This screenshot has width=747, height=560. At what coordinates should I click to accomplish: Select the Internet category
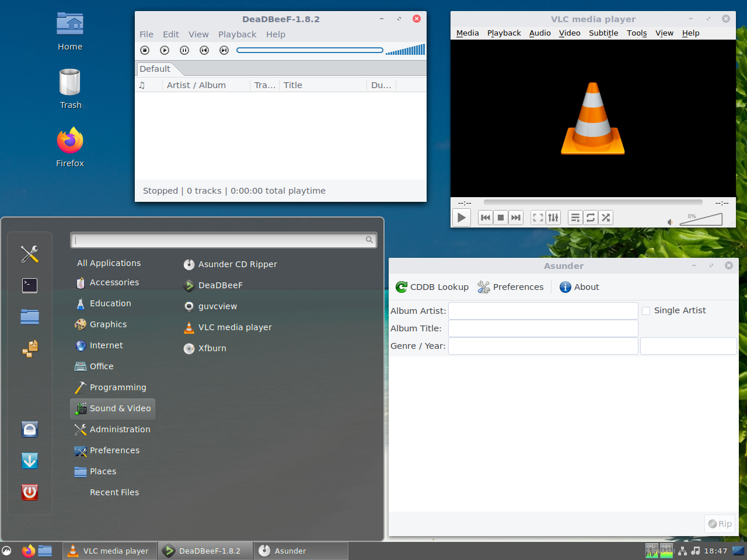[x=99, y=345]
